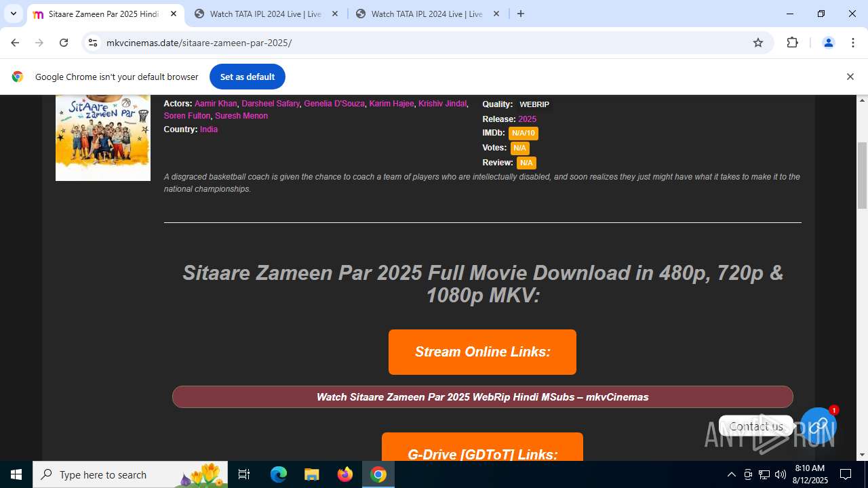Open Chrome from the taskbar

tap(378, 474)
